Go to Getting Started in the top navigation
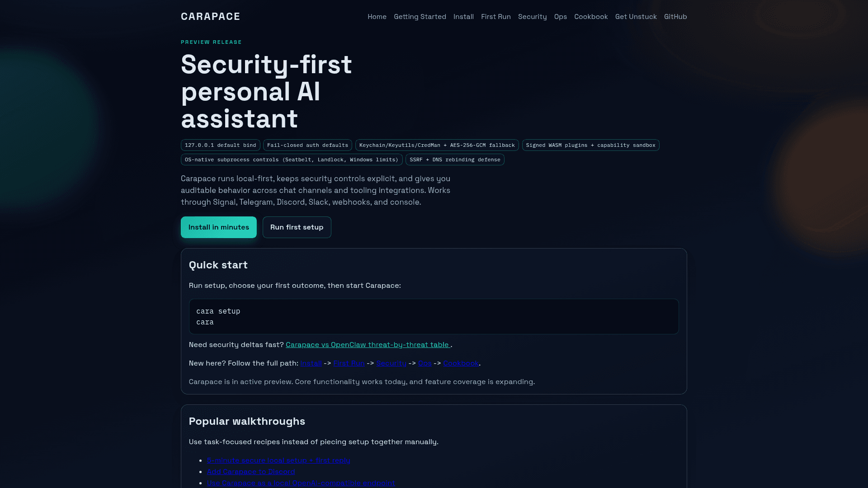Viewport: 868px width, 488px height. tap(420, 17)
